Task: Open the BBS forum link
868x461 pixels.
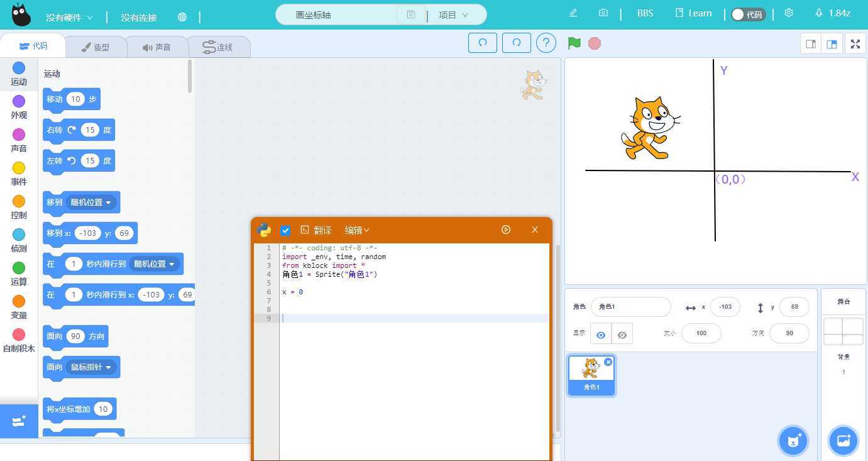Action: [x=645, y=13]
